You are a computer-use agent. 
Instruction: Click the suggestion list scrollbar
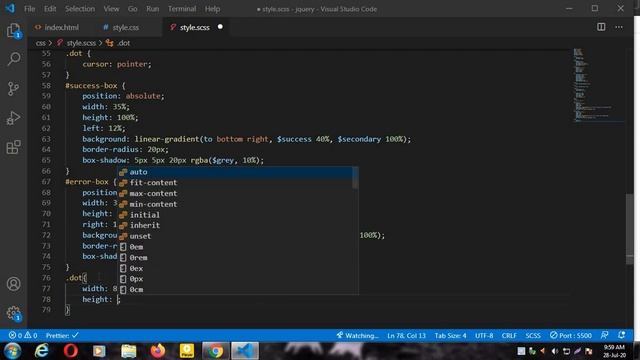point(355,178)
